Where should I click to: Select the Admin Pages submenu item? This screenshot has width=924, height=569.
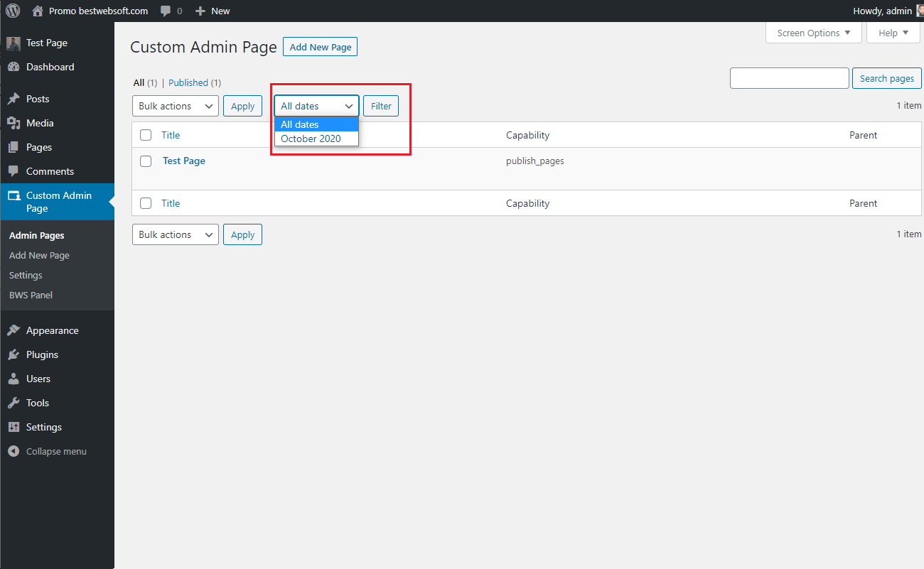point(37,235)
